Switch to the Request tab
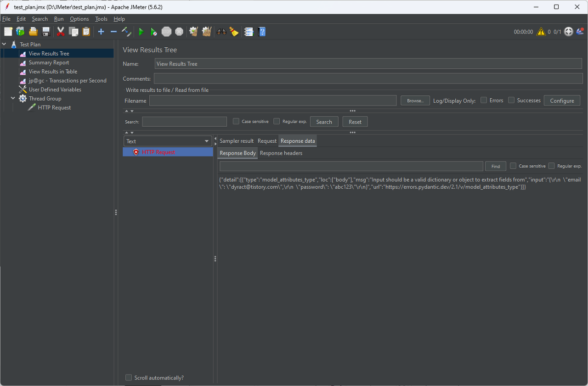Screen dimensions: 588x386 [267, 141]
